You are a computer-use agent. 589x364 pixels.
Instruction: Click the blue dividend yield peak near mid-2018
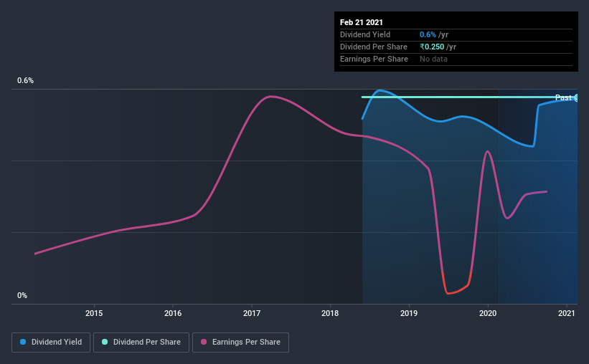pyautogui.click(x=380, y=90)
